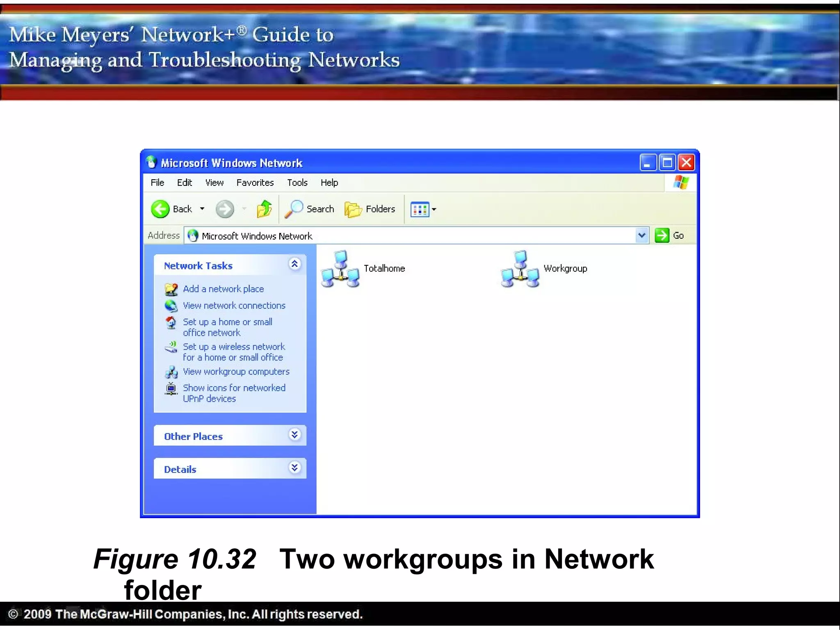Screen dimensions: 840x630
Task: Click View network connections link
Action: click(234, 306)
